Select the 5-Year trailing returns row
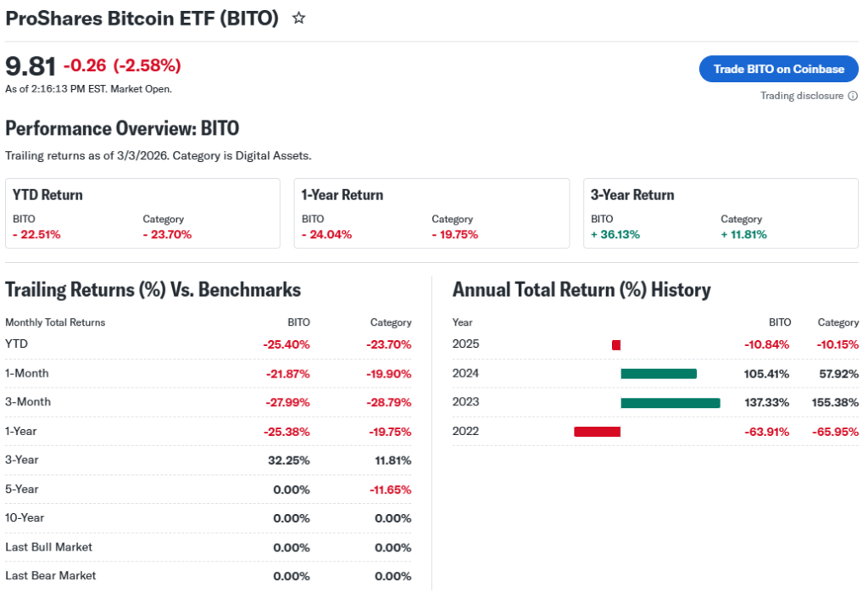This screenshot has height=598, width=868. pyautogui.click(x=209, y=489)
